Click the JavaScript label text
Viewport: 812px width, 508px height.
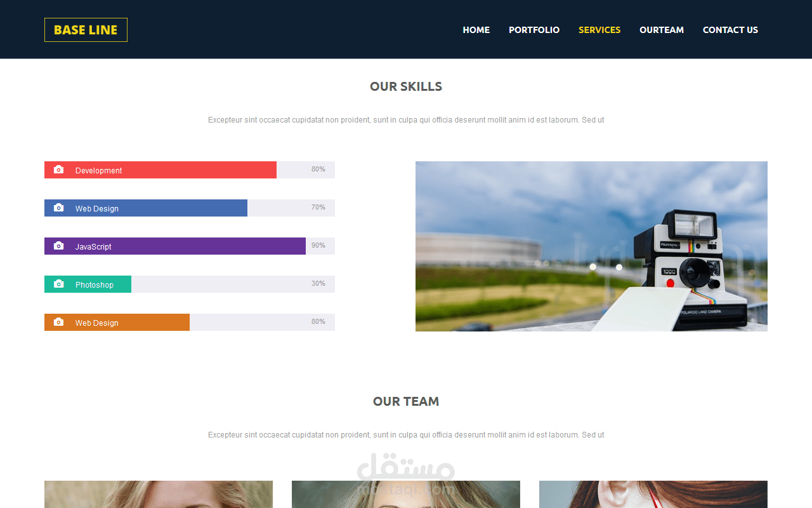tap(93, 246)
